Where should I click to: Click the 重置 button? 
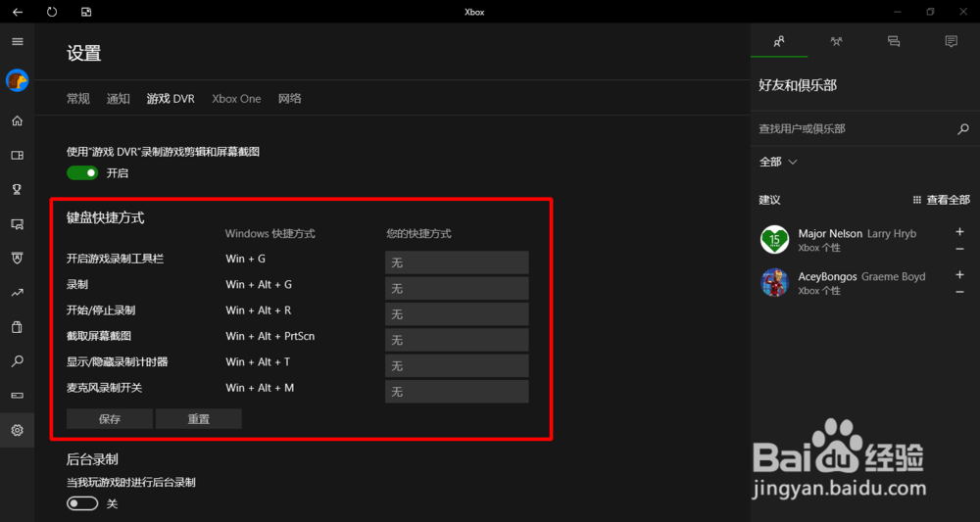click(x=199, y=419)
